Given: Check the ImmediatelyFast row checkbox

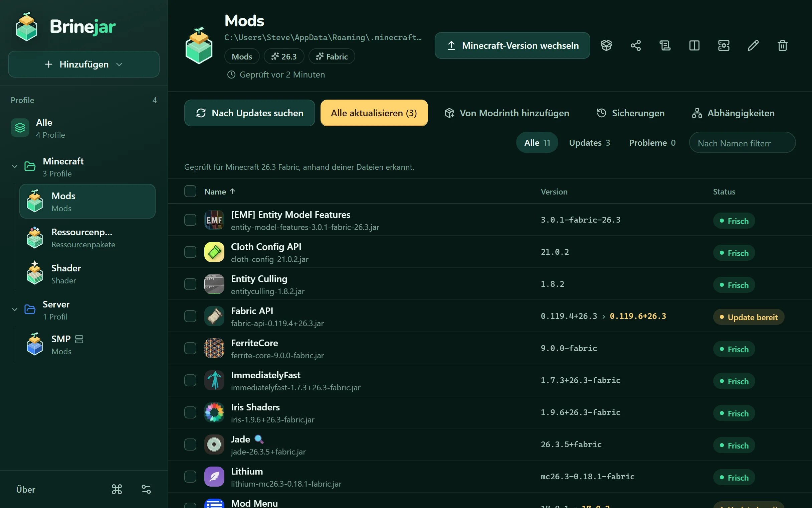Looking at the screenshot, I should coord(190,380).
